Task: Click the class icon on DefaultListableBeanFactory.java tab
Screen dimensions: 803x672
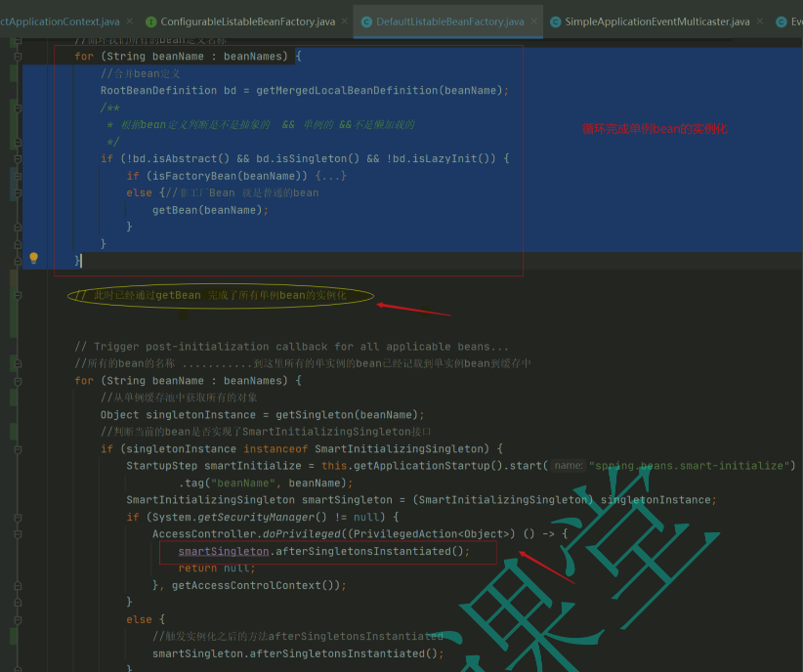Action: 366,22
